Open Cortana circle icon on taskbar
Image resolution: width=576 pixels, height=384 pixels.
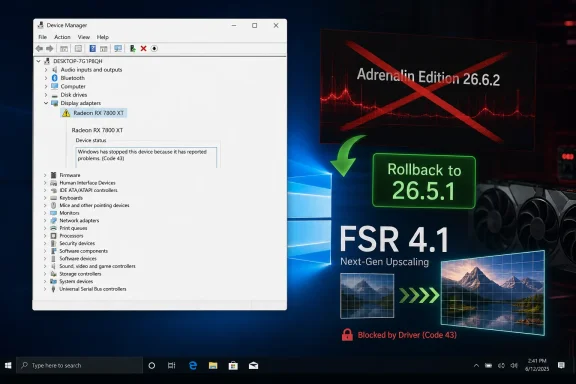151,366
